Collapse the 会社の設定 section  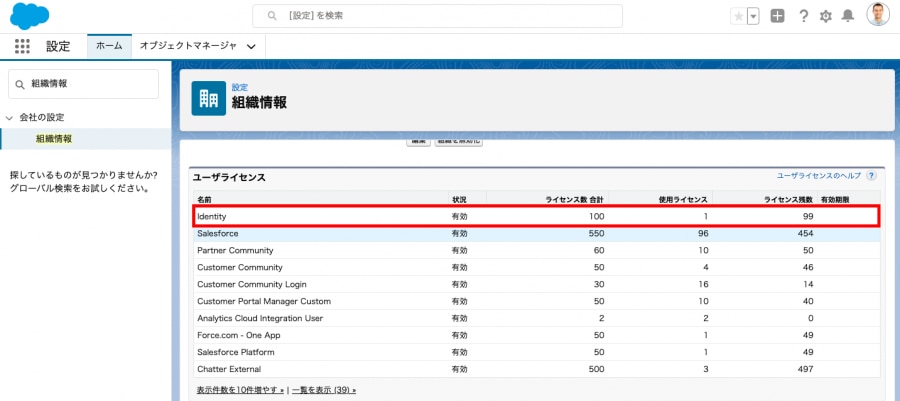[x=9, y=118]
